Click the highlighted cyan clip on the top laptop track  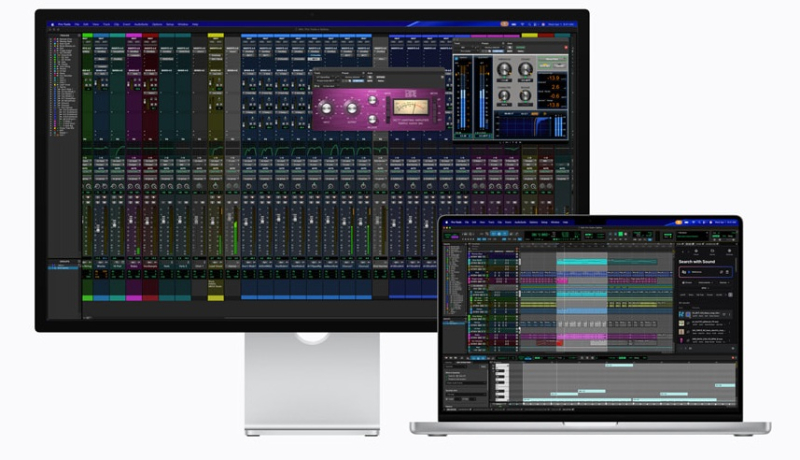pyautogui.click(x=581, y=261)
